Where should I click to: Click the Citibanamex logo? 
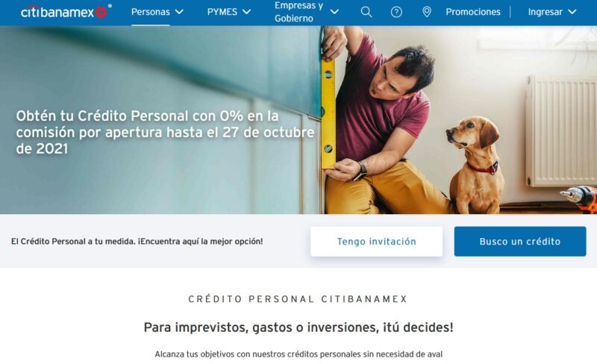[x=66, y=12]
